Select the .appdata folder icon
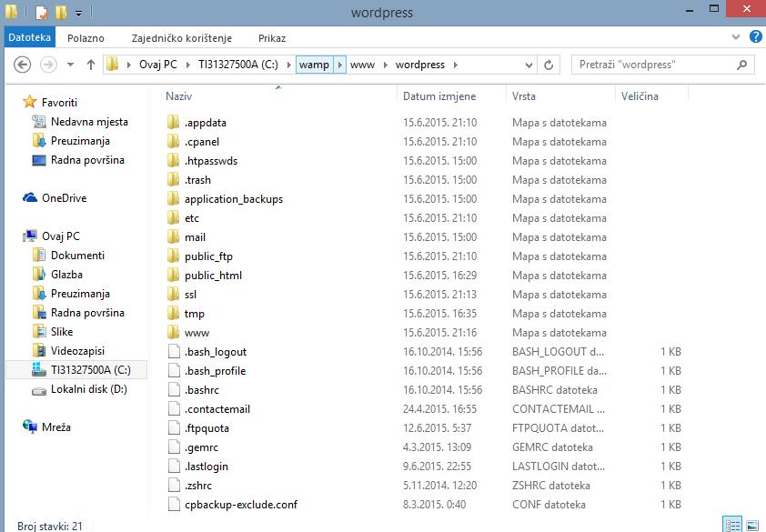Screen dimensions: 766x532 click(x=174, y=122)
